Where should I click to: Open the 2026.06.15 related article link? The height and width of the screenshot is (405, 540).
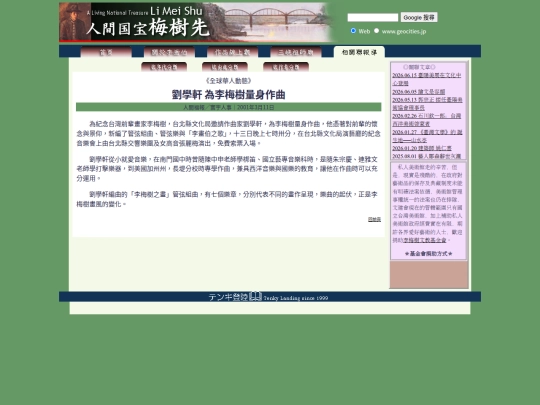click(427, 79)
